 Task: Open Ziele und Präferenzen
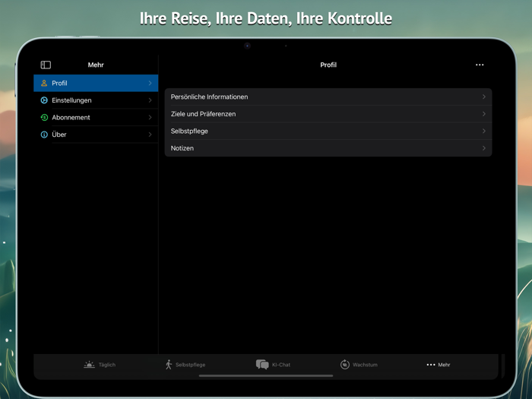coord(328,114)
